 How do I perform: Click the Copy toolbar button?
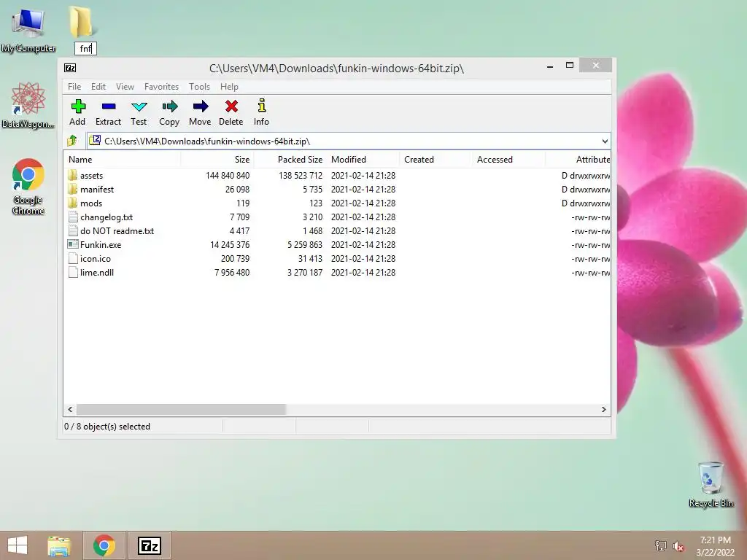[169, 112]
